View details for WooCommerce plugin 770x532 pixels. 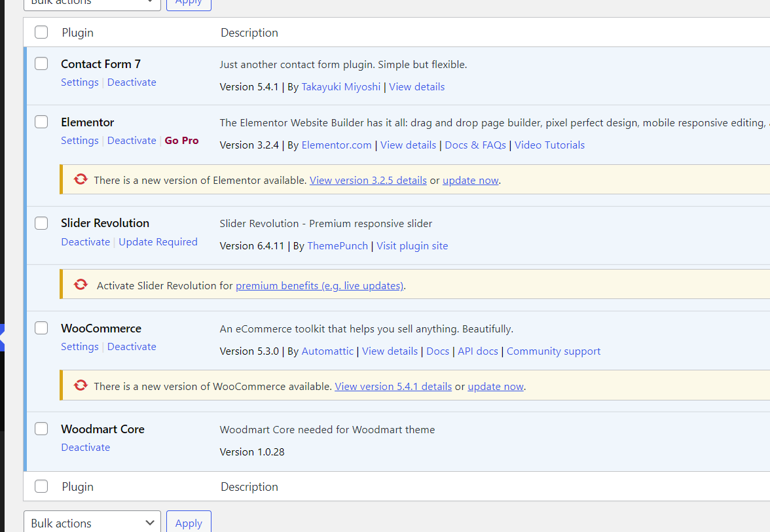click(x=390, y=351)
